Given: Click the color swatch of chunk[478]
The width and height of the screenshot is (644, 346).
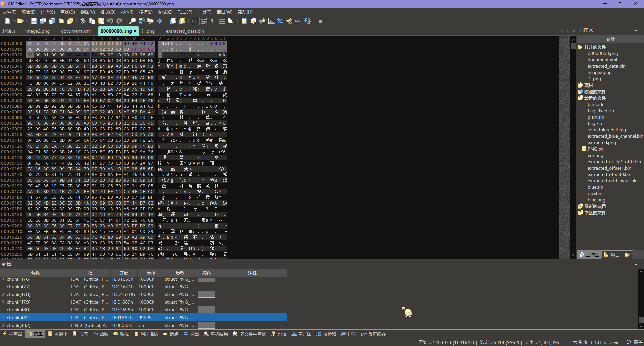Looking at the screenshot, I should [206, 294].
